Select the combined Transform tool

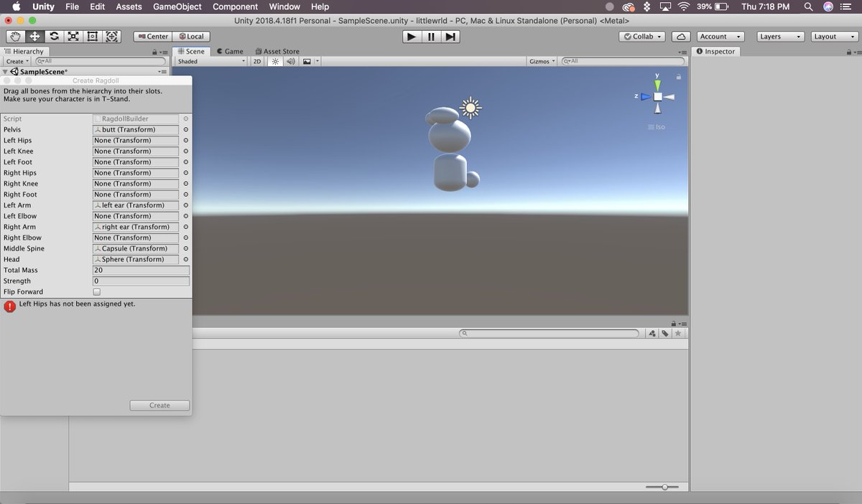[112, 36]
